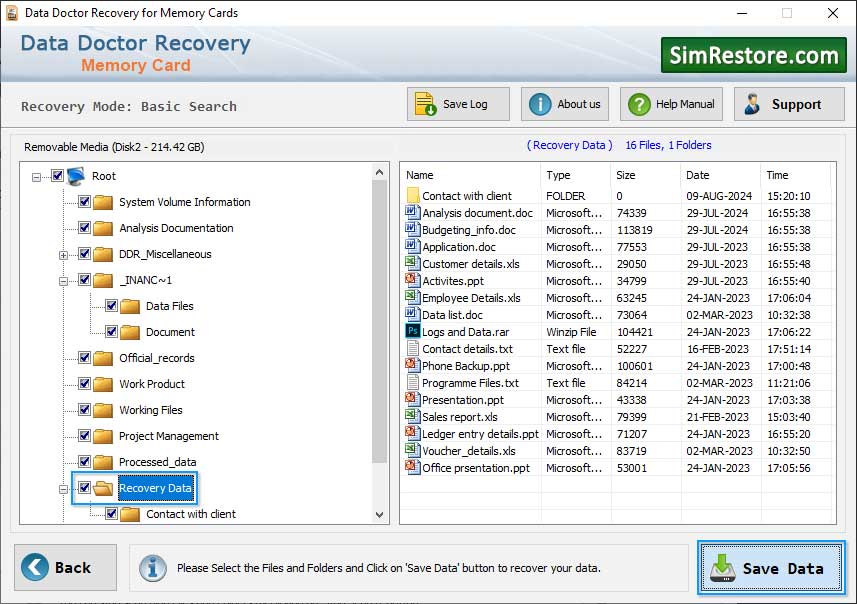Click the About us info icon
Screen dimensions: 857x604
(x=540, y=104)
